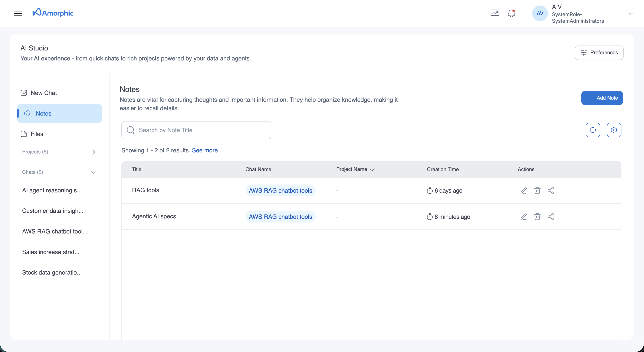This screenshot has height=352, width=644.
Task: Open the hamburger navigation menu
Action: click(18, 13)
